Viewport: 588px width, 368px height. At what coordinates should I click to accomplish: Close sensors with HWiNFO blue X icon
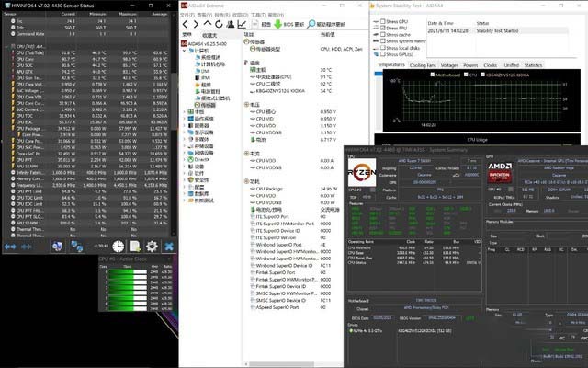169,247
